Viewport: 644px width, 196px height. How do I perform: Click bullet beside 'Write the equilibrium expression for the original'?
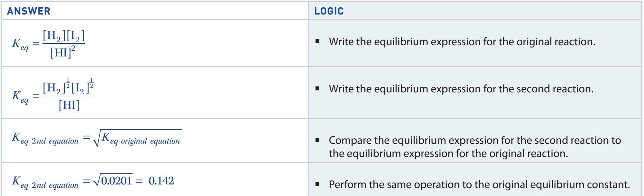pos(317,42)
